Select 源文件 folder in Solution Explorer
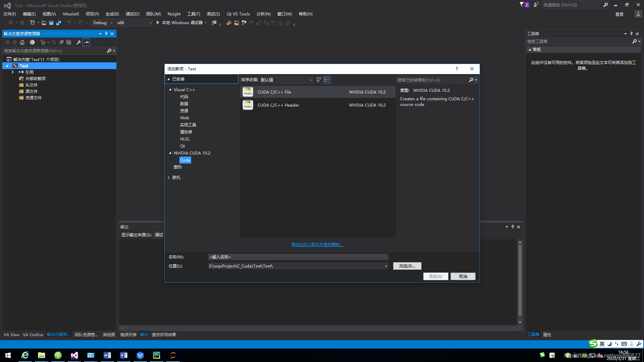This screenshot has width=644, height=362. point(32,91)
